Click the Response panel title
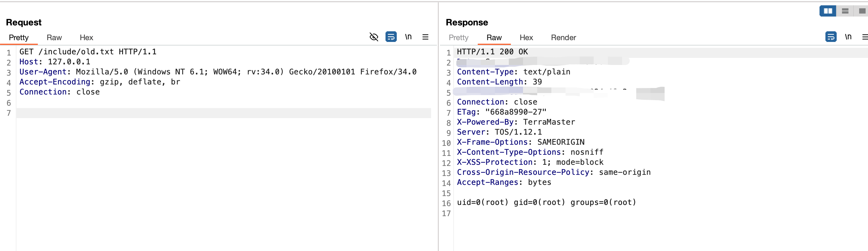Image resolution: width=868 pixels, height=251 pixels. 467,22
